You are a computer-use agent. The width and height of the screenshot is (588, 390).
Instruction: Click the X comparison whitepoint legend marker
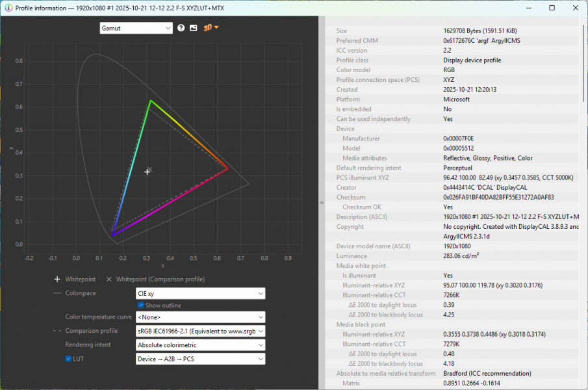coord(109,279)
